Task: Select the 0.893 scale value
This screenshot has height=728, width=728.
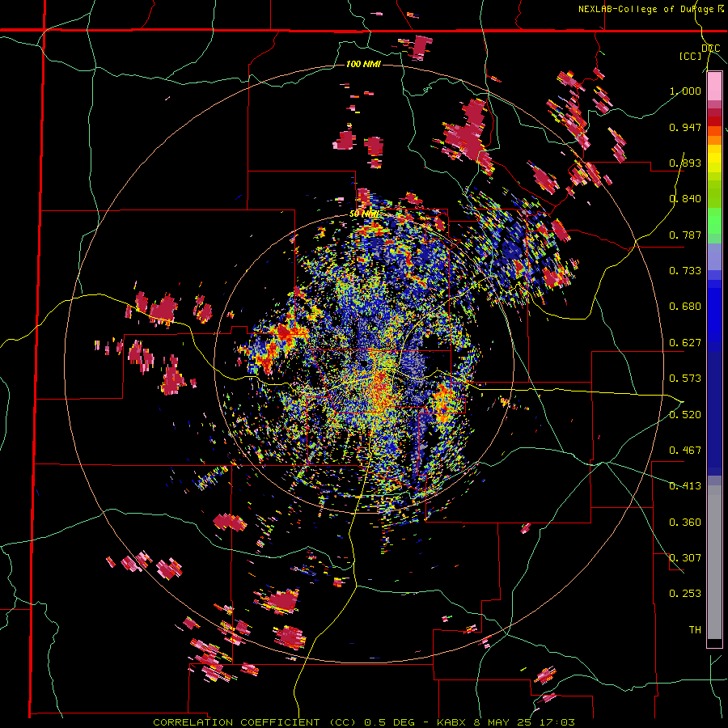Action: [685, 163]
